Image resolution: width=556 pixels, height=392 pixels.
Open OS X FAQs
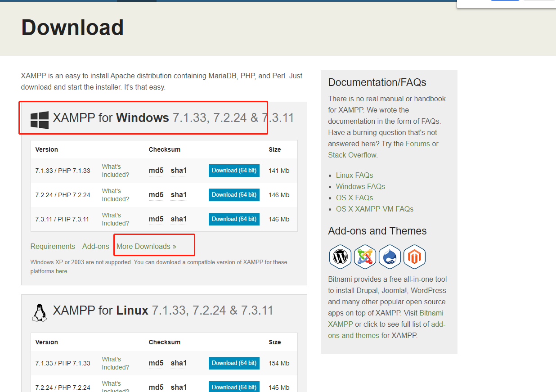tap(354, 198)
